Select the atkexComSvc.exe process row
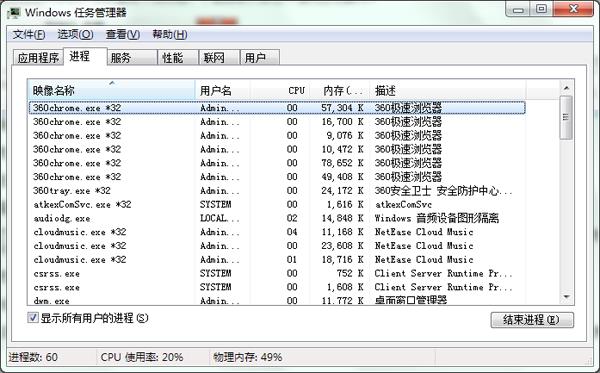Screen dimensions: 600x373 pyautogui.click(x=277, y=204)
